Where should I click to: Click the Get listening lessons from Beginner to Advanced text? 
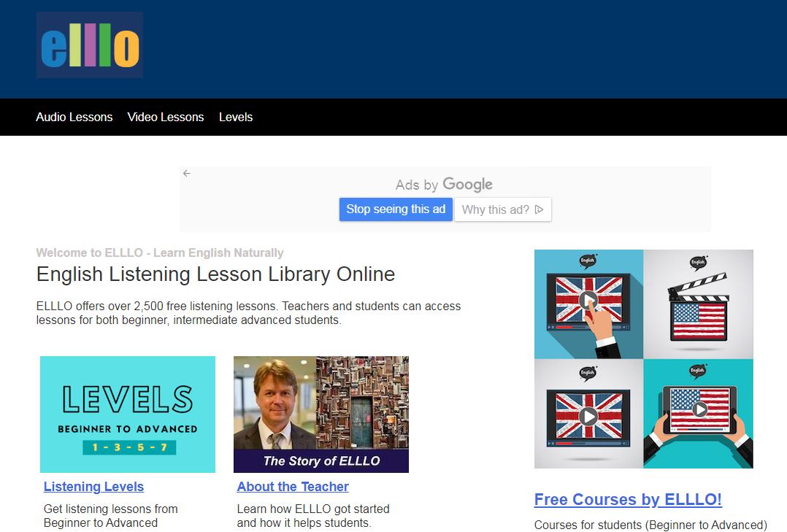[110, 516]
